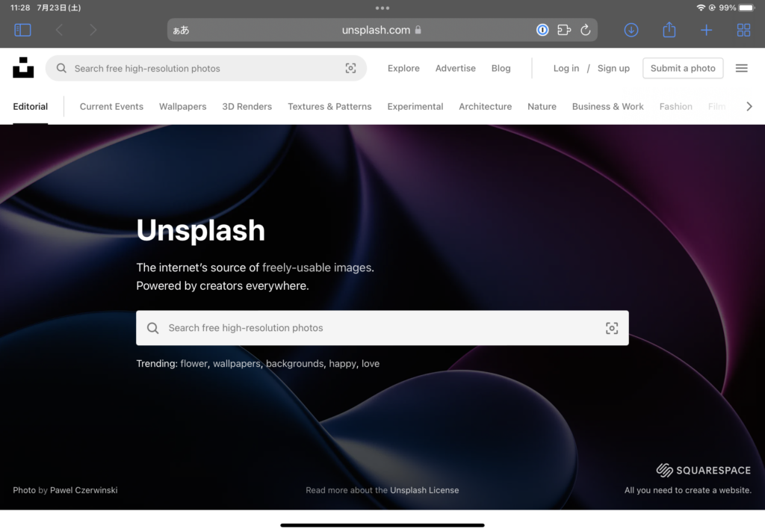This screenshot has height=532, width=765.
Task: Focus the top navigation search field
Action: click(206, 68)
